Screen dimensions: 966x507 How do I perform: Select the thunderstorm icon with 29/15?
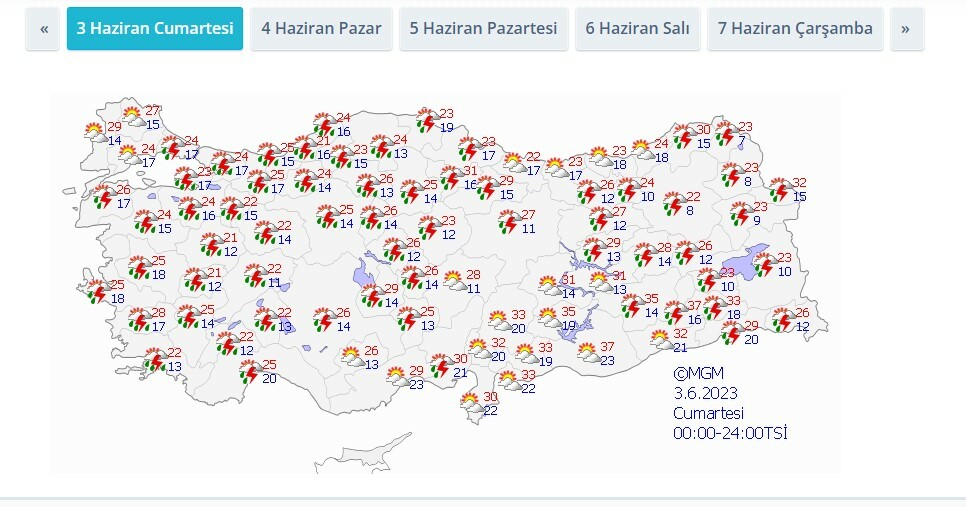coord(487,187)
